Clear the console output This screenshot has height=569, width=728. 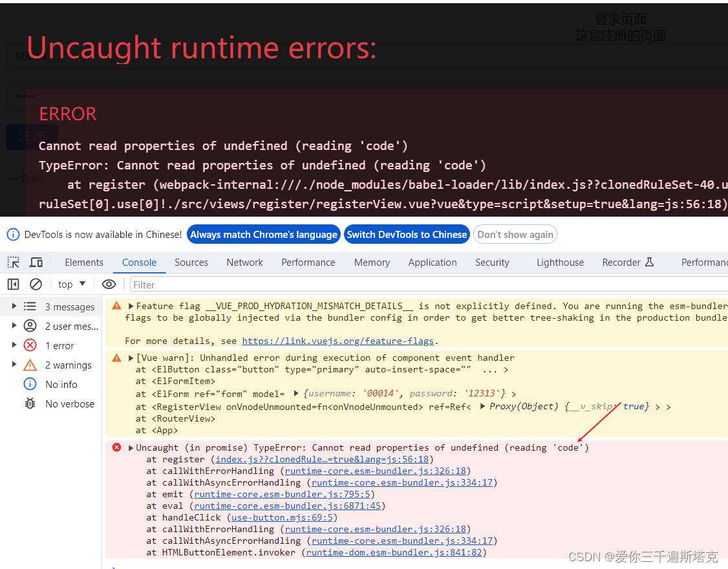(36, 284)
